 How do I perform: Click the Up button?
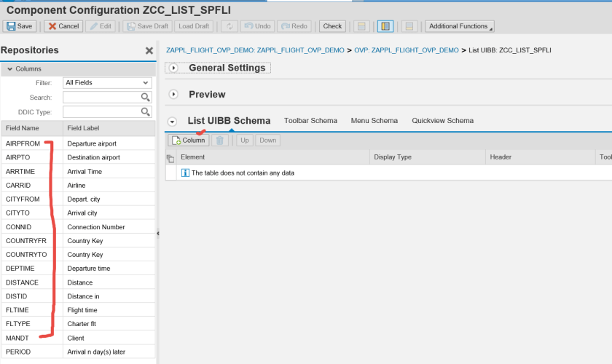pyautogui.click(x=245, y=140)
